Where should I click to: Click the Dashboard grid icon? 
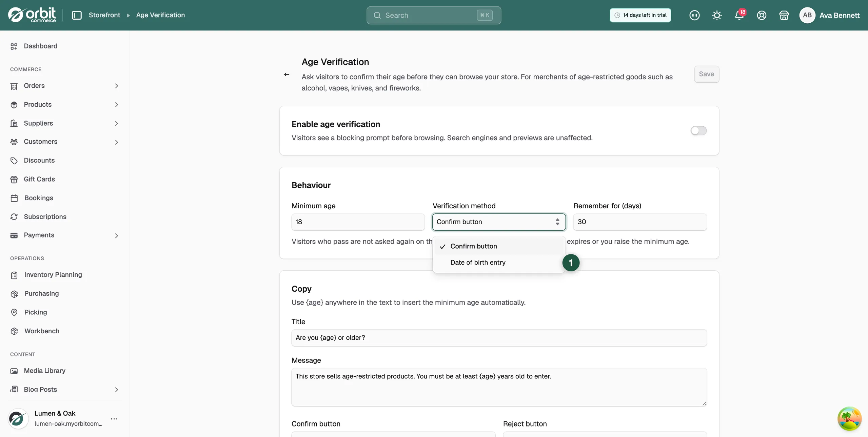(x=14, y=46)
